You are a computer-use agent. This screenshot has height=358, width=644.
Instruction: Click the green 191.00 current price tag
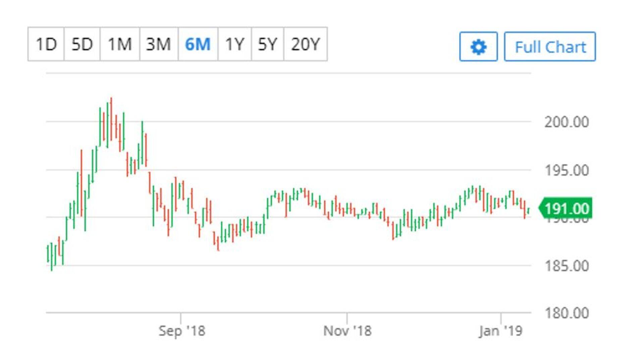click(566, 208)
